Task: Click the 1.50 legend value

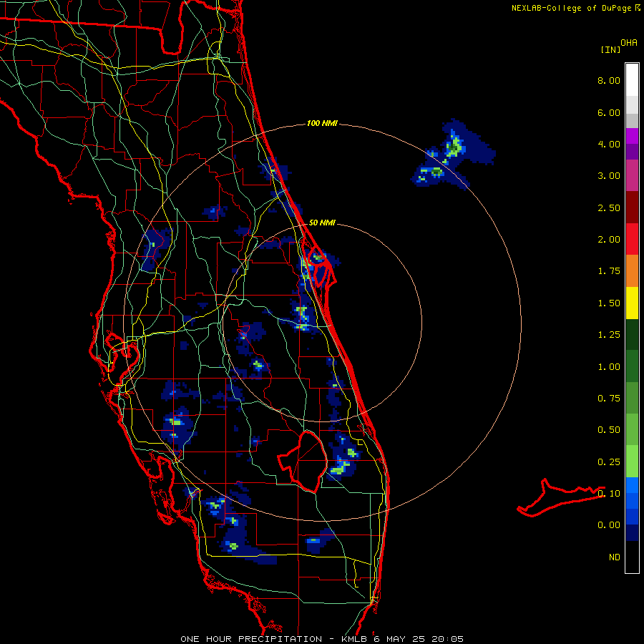Action: pyautogui.click(x=609, y=303)
